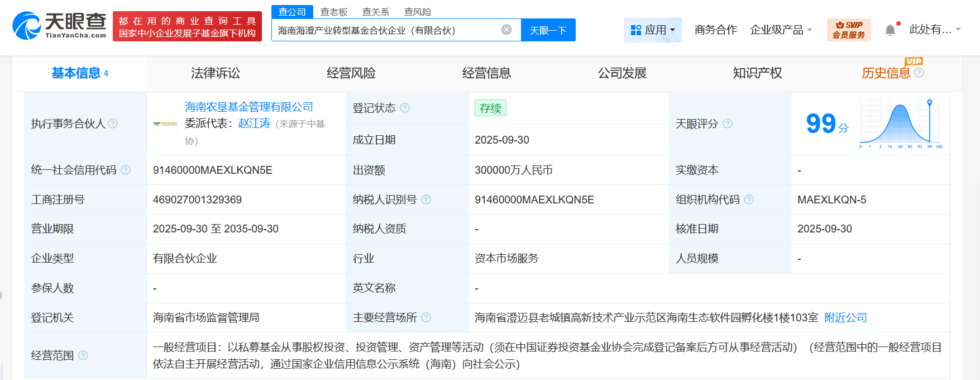Image resolution: width=980 pixels, height=380 pixels.
Task: Click the TianYanCha logo
Action: point(59,26)
